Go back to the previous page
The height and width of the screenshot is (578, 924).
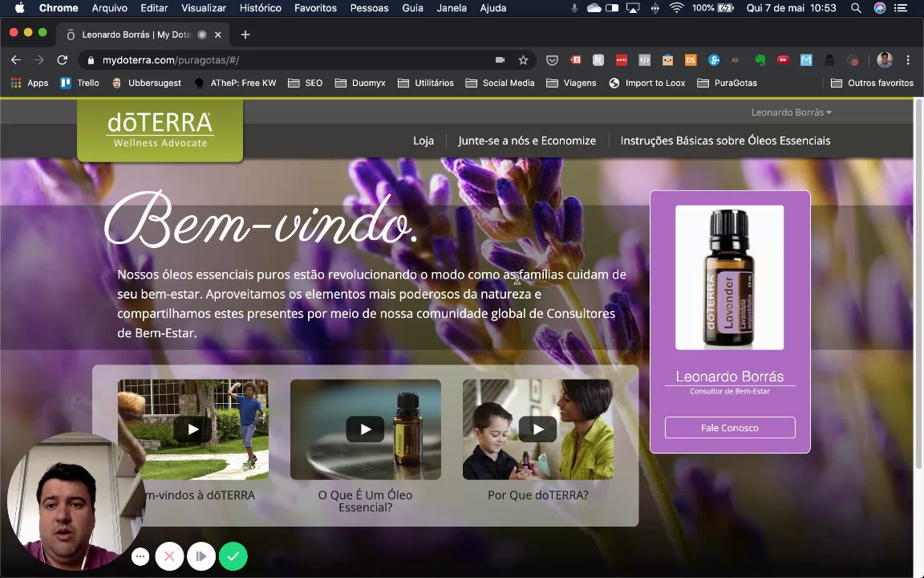pyautogui.click(x=16, y=59)
